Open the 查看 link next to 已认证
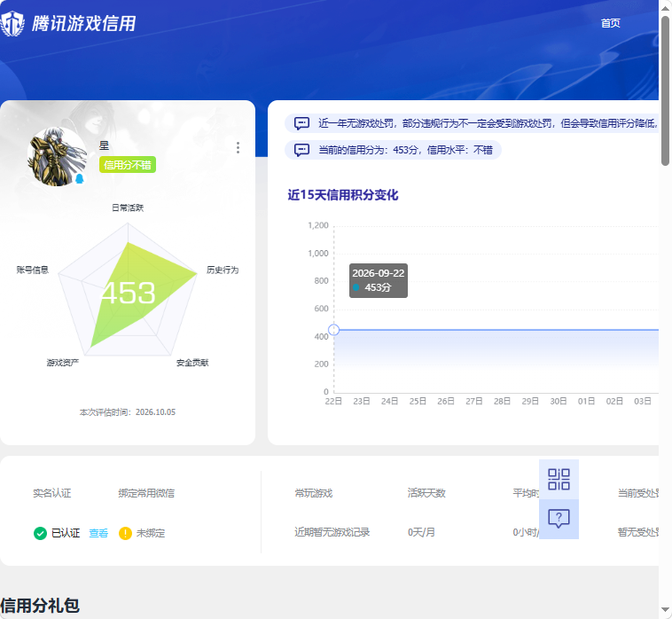This screenshot has width=672, height=619. pyautogui.click(x=98, y=533)
